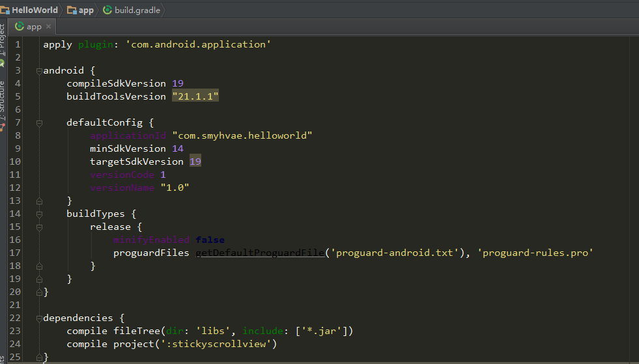Click 'com.android.application' plugin string

(198, 44)
